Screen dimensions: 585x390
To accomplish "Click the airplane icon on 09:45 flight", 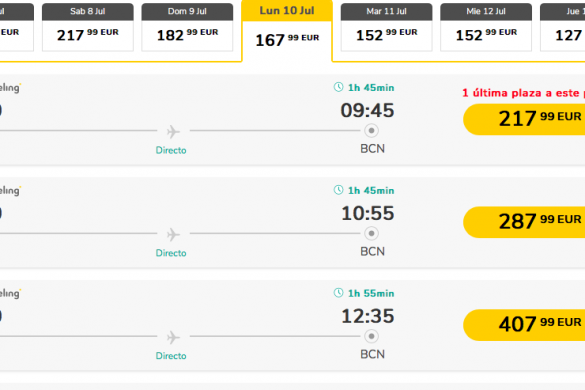I will click(173, 131).
